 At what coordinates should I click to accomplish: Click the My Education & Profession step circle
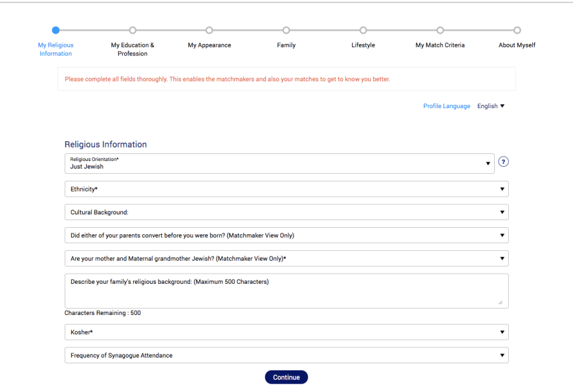[132, 31]
